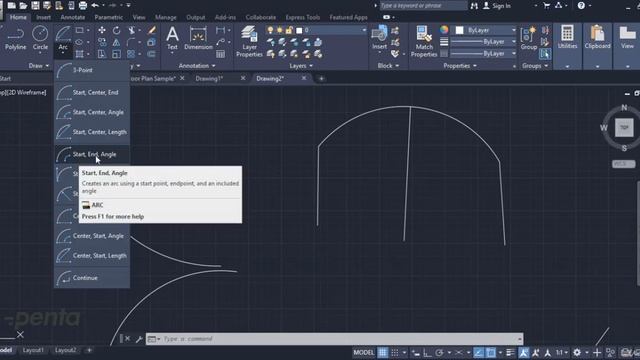Image resolution: width=640 pixels, height=360 pixels.
Task: Select the Copy tool icon
Action: tap(102, 42)
